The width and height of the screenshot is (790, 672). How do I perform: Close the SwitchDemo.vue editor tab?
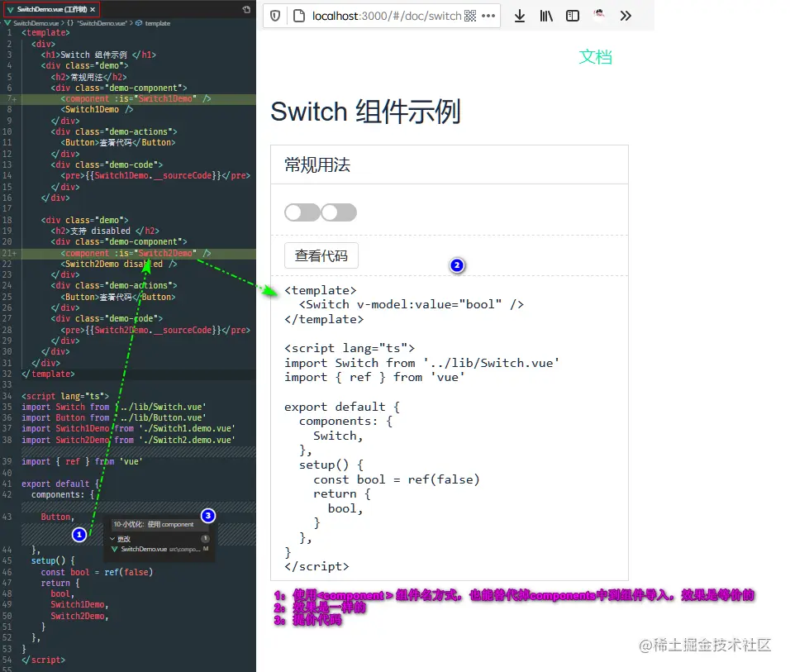coord(93,9)
